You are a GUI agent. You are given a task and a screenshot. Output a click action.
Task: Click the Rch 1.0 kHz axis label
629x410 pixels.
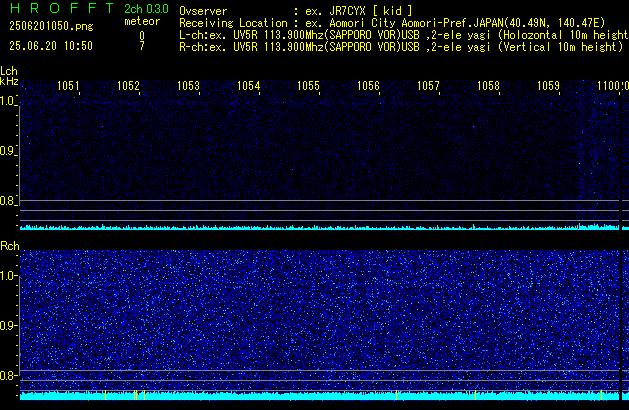click(x=7, y=276)
